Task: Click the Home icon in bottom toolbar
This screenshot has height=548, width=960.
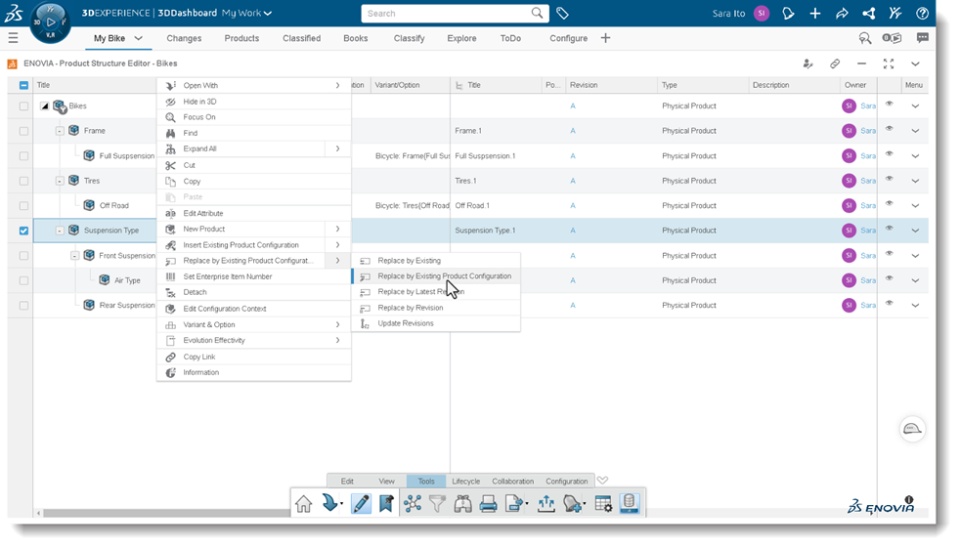Action: point(304,503)
